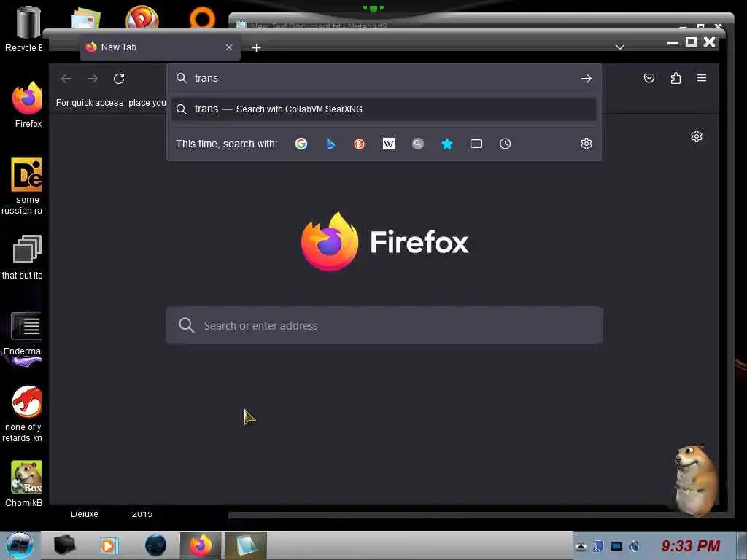The image size is (747, 560).
Task: Select the none of y retards desktop icon
Action: (x=24, y=413)
